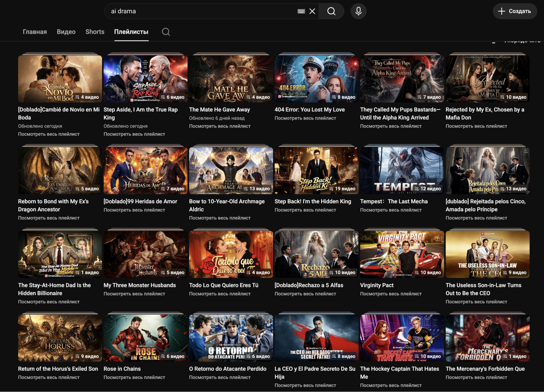Open 'Todo Lo Que Quiero Eres Tú' thumbnail
This screenshot has height=392, width=544.
point(231,254)
